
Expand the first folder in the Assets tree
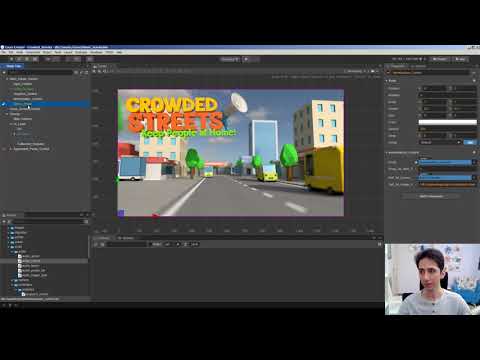click(x=8, y=228)
